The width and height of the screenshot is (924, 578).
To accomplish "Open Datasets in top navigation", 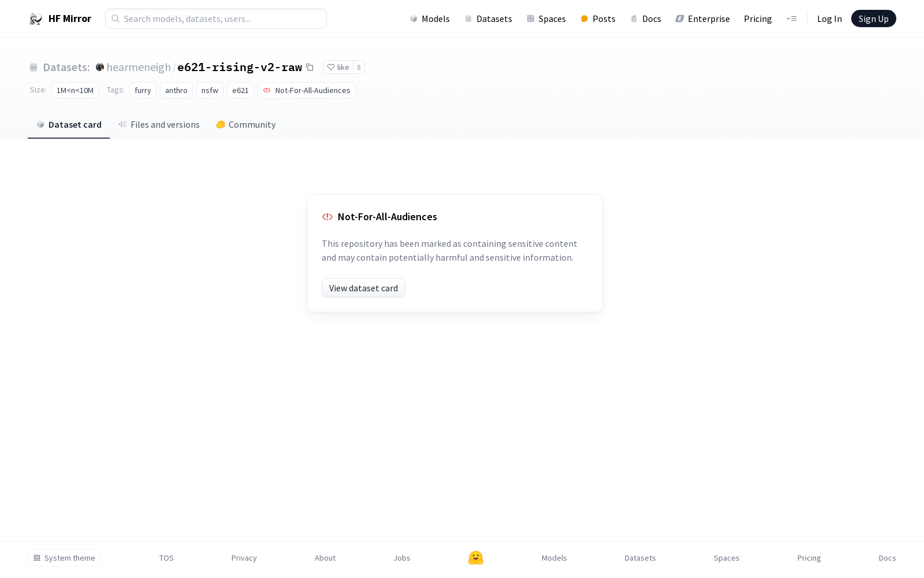I will pos(489,18).
